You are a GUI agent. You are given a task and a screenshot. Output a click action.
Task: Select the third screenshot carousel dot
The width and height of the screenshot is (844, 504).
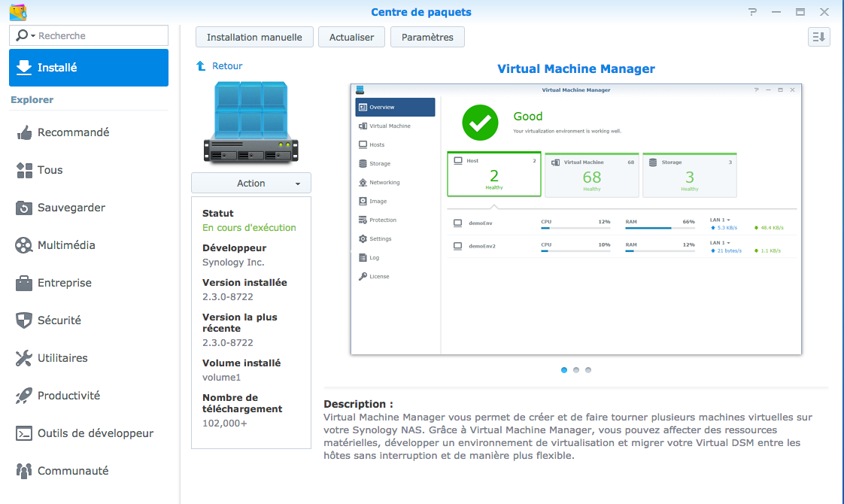(588, 370)
